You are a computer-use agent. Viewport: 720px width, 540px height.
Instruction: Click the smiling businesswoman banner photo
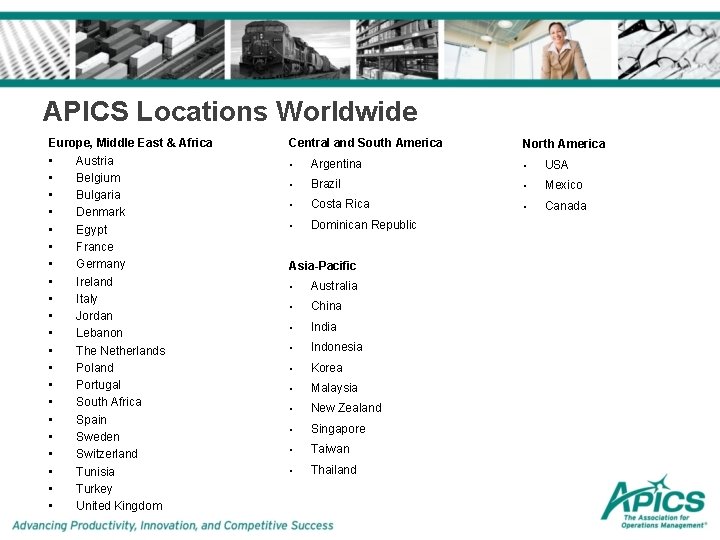528,50
